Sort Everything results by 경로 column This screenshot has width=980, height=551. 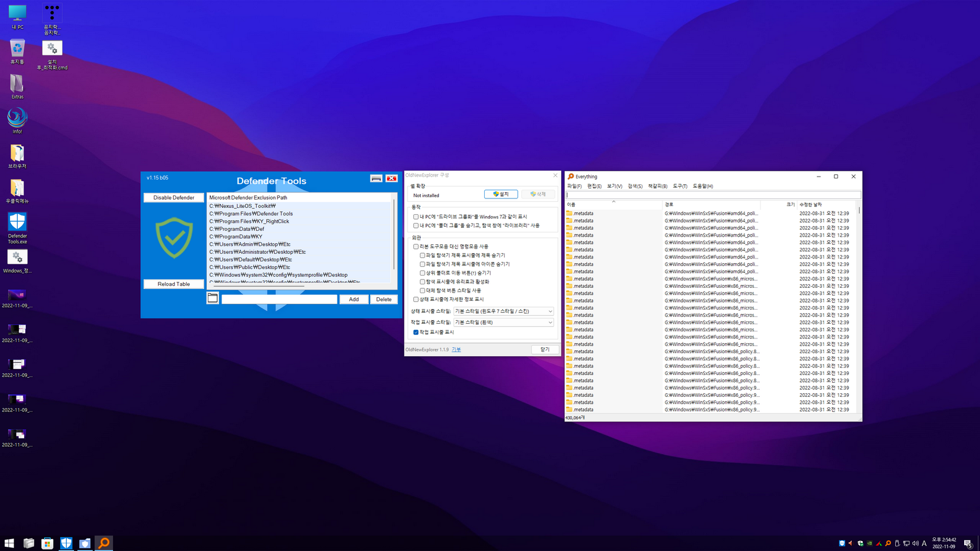(711, 204)
